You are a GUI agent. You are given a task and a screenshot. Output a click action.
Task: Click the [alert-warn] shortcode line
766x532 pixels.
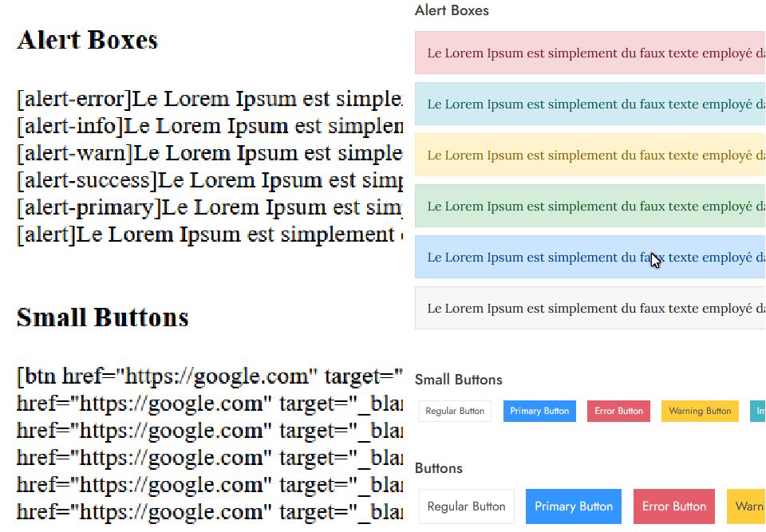(x=210, y=153)
